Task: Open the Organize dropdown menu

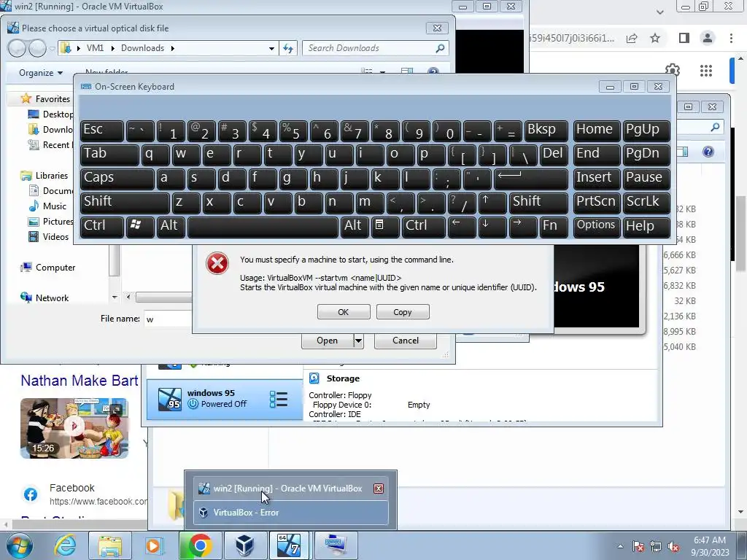Action: pyautogui.click(x=41, y=73)
